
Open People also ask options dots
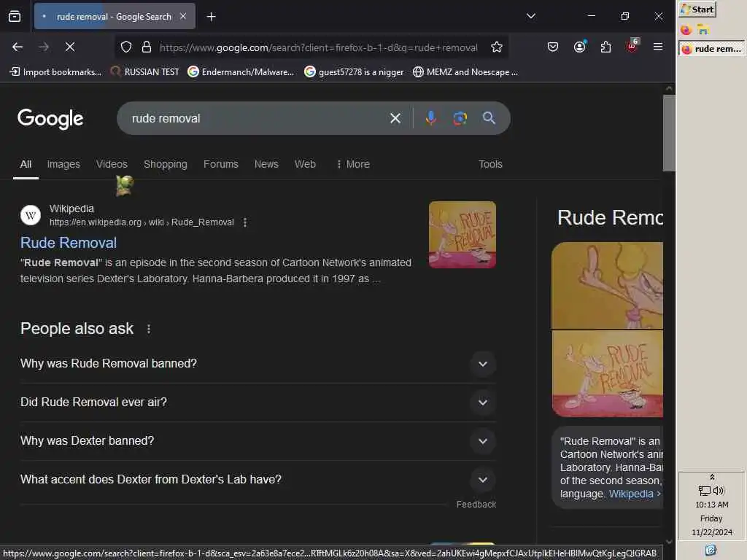149,329
